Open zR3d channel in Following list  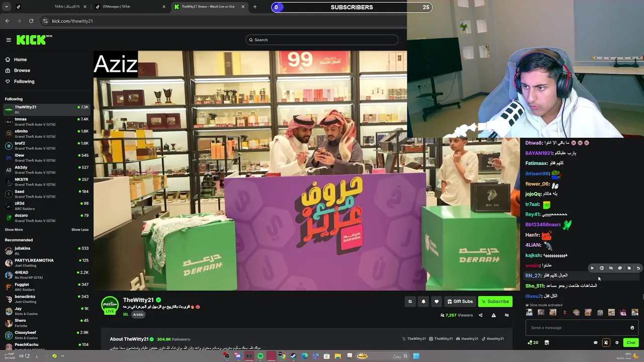(46, 206)
